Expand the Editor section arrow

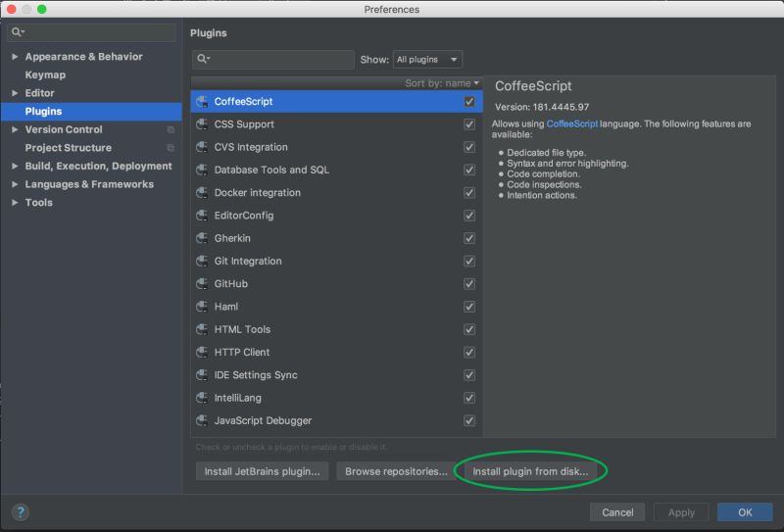[x=15, y=93]
